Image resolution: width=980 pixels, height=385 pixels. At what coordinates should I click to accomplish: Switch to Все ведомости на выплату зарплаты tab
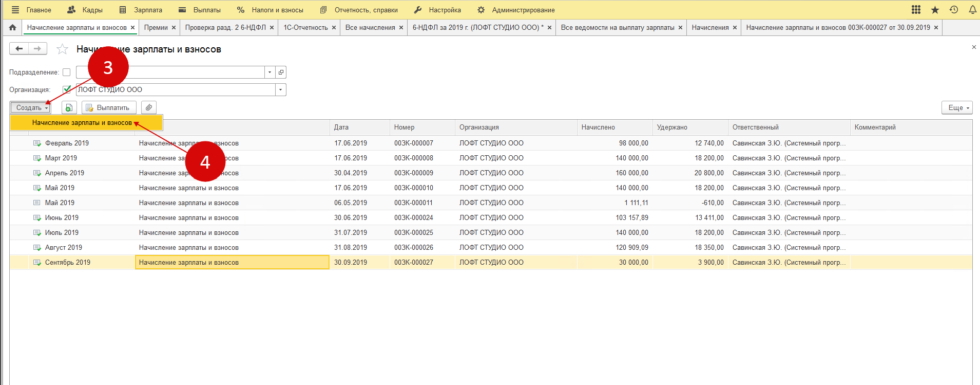point(618,28)
